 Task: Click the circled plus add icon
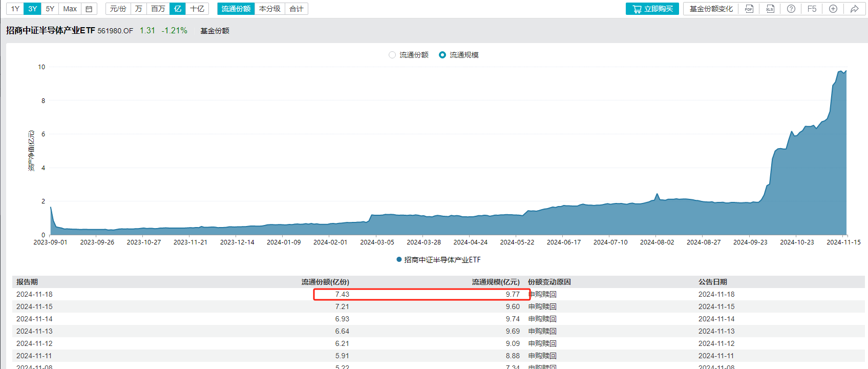coord(833,9)
